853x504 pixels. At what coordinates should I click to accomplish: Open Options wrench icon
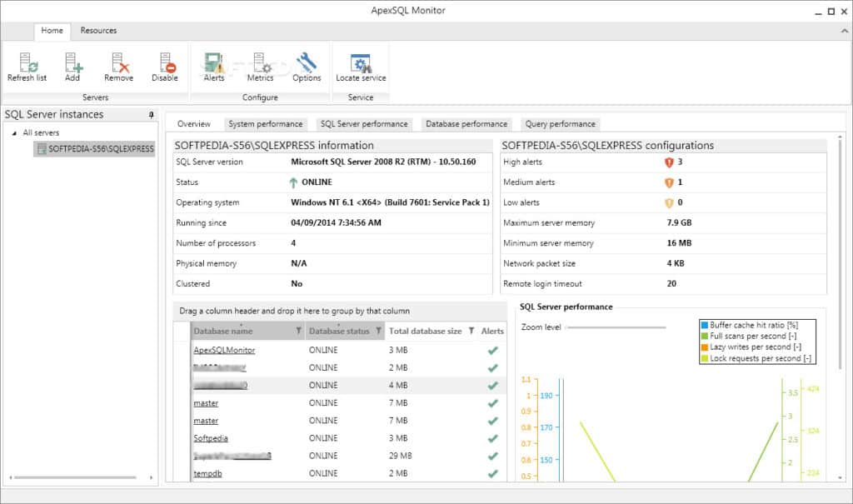coord(307,63)
